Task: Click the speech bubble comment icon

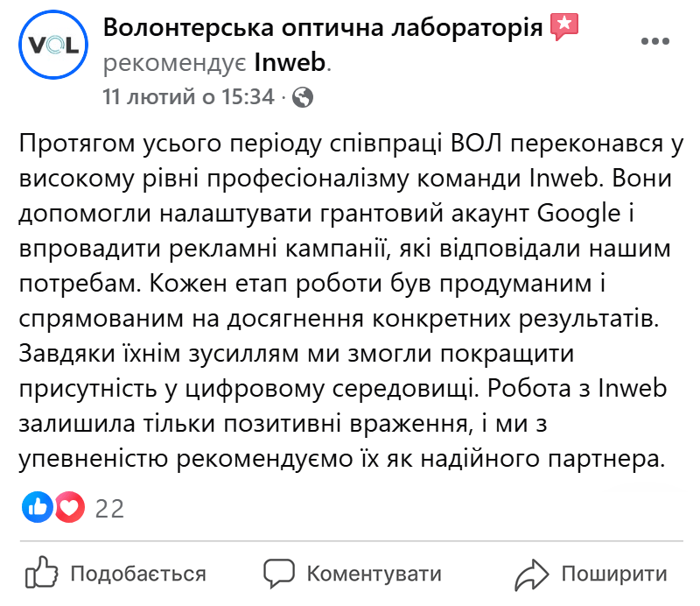Action: tap(280, 574)
